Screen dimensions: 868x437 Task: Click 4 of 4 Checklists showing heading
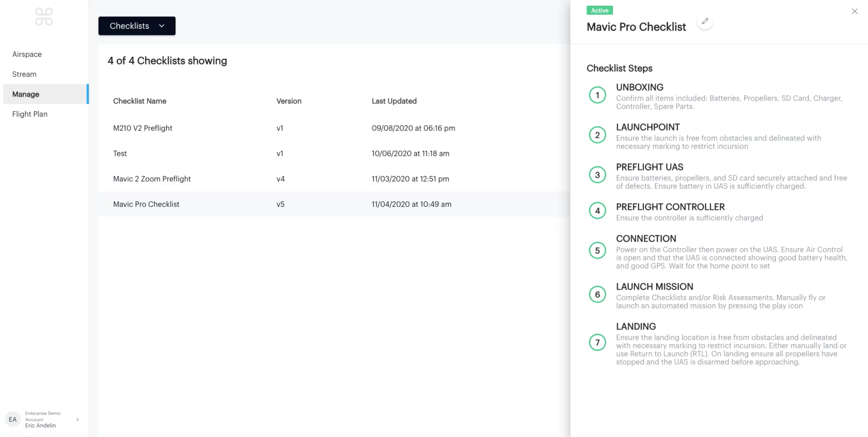167,61
